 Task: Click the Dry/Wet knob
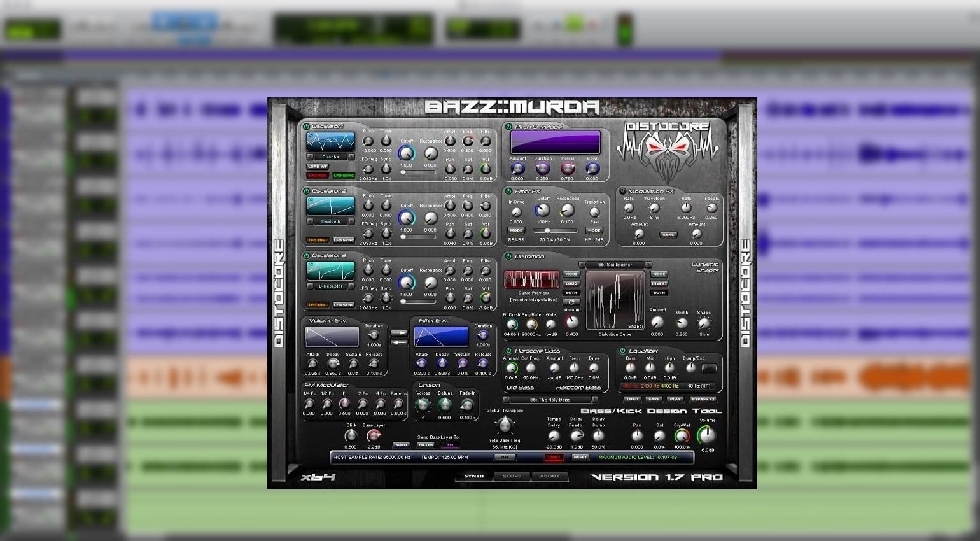pos(682,436)
